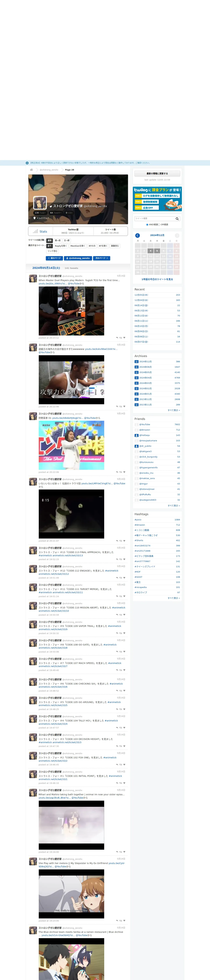Open the #ニコニコ動画 hashtag link
Image resolution: width=210 pixels, height=980 pixels.
click(x=142, y=530)
